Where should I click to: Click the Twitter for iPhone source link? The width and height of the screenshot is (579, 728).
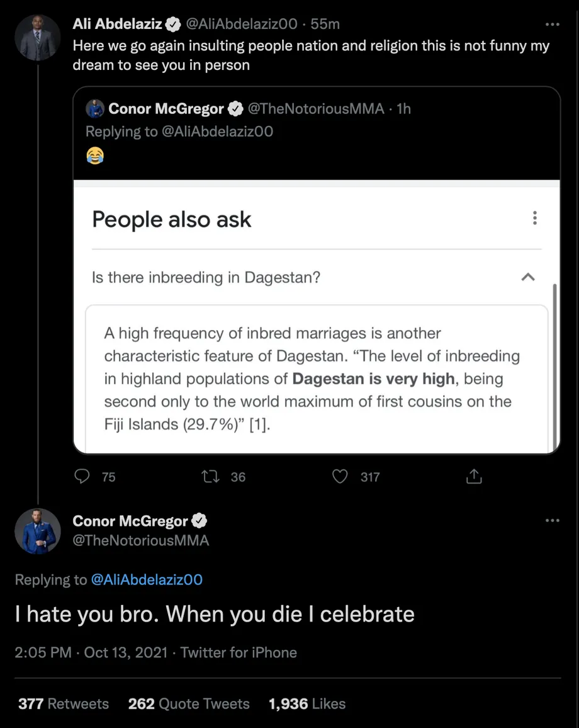239,652
